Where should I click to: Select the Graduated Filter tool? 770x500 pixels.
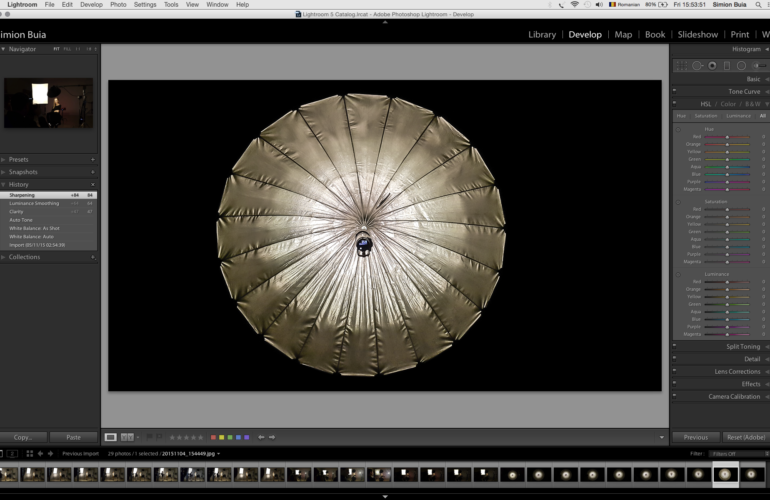pyautogui.click(x=727, y=65)
